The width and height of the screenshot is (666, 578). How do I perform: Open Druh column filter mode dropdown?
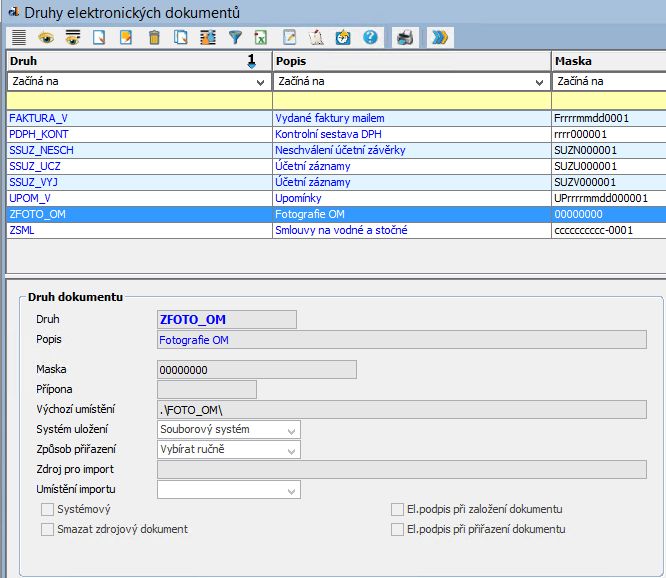(261, 82)
